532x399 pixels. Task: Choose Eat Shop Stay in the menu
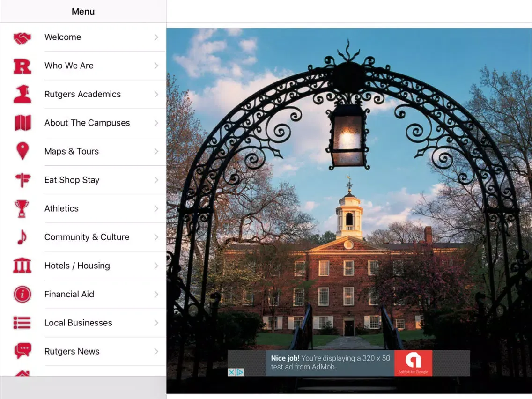click(83, 180)
